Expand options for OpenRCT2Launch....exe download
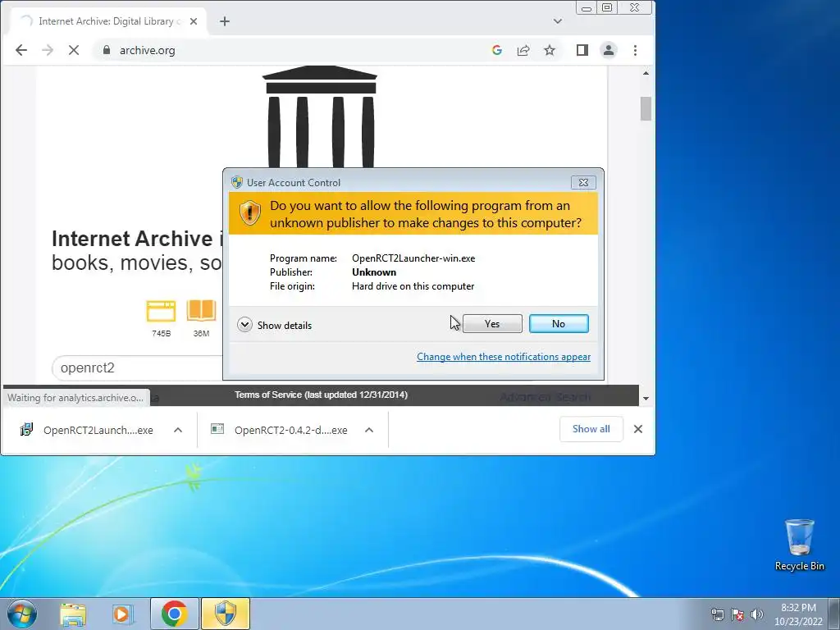 click(178, 430)
